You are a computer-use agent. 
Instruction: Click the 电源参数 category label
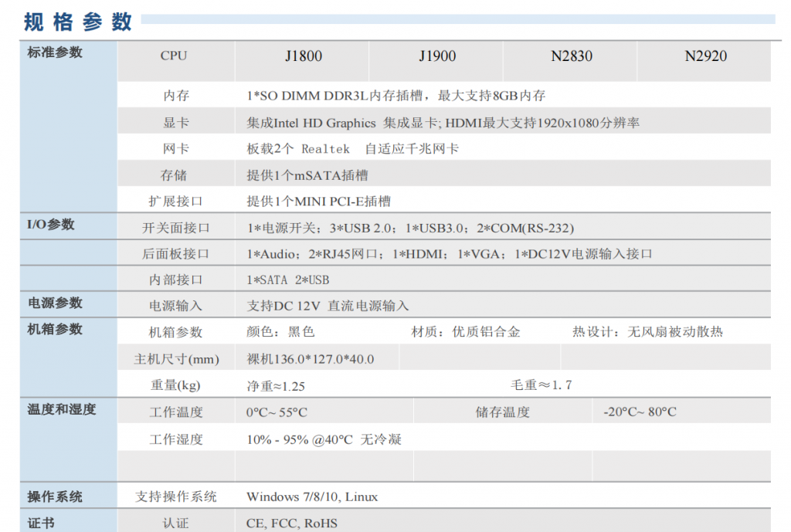click(x=55, y=303)
